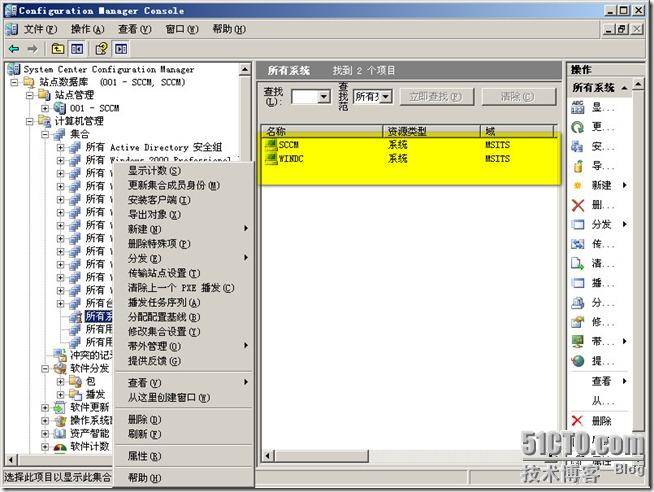Open the 操作(A) menu
654x492 pixels.
pos(87,29)
